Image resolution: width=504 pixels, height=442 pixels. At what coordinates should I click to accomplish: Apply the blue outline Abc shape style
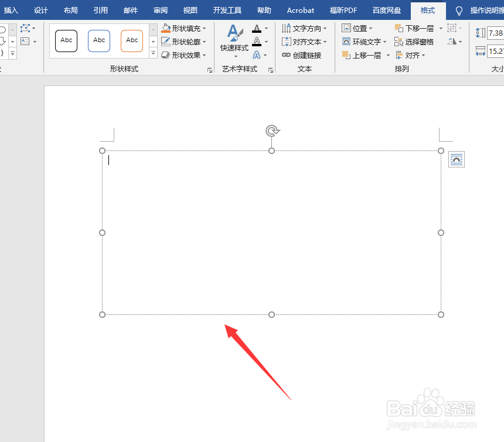pos(99,41)
